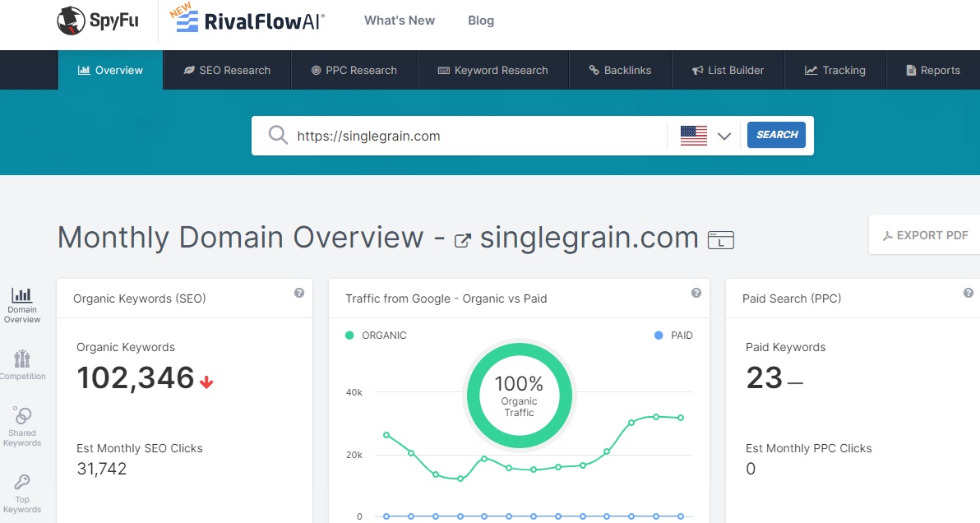This screenshot has width=980, height=523.
Task: Go to the Backlinks tab
Action: (x=620, y=70)
